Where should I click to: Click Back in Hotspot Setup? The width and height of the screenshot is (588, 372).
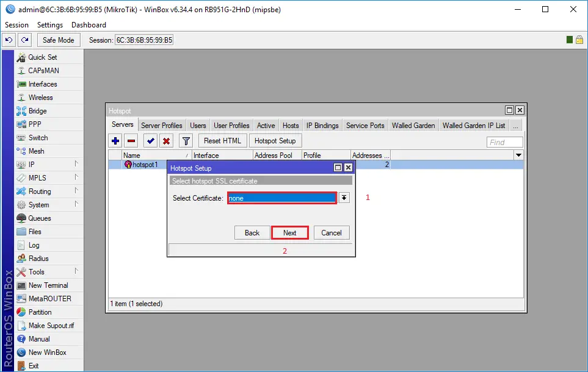pyautogui.click(x=252, y=232)
